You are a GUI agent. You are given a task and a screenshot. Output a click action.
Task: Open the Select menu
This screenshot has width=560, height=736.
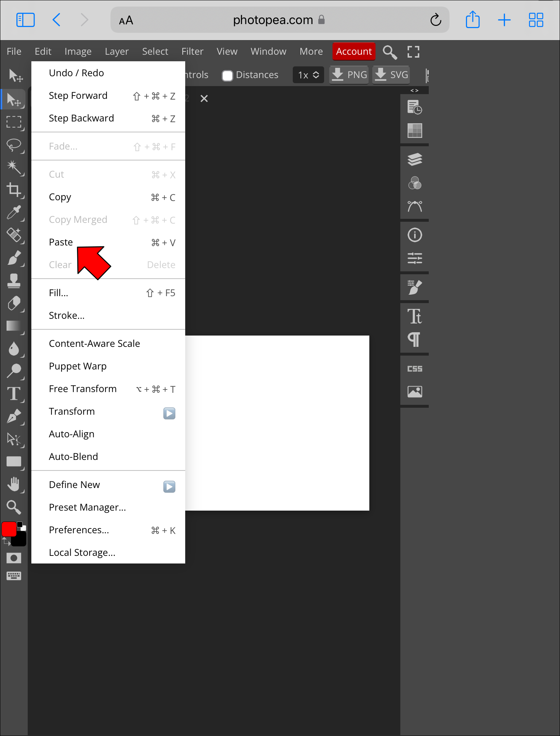coord(155,51)
